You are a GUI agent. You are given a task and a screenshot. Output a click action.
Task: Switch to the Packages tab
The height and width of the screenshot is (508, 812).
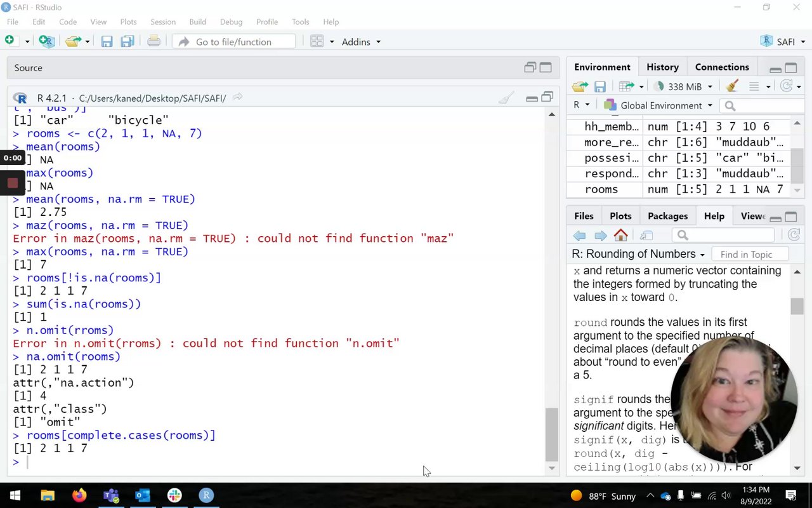point(667,216)
